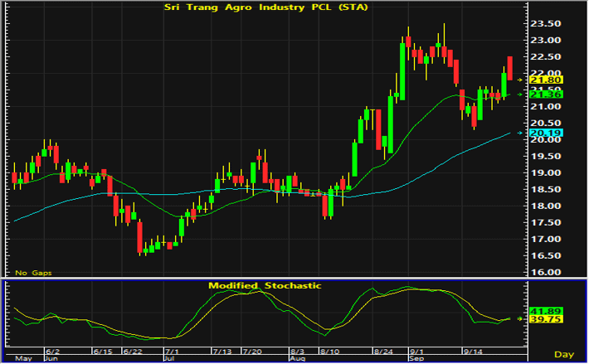Click the 21.00 price axis label

click(x=545, y=107)
